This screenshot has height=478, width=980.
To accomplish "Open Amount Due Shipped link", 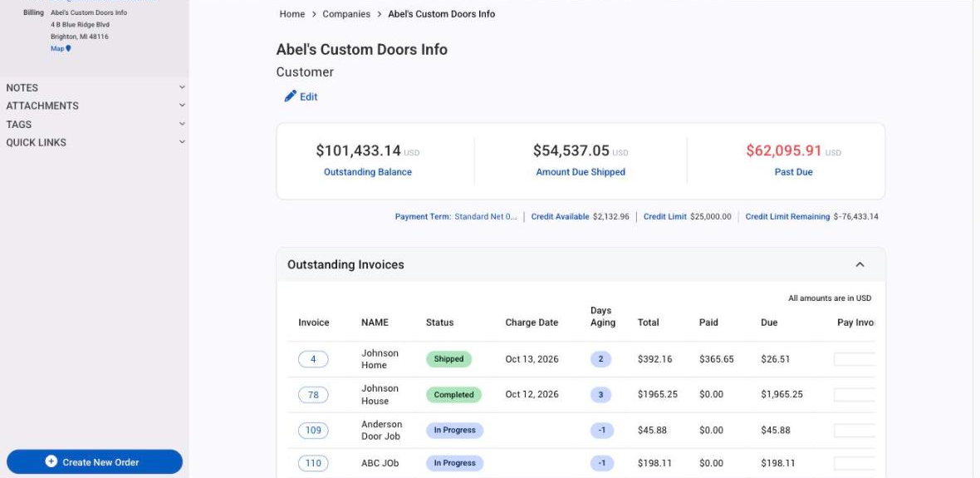I will pos(581,172).
